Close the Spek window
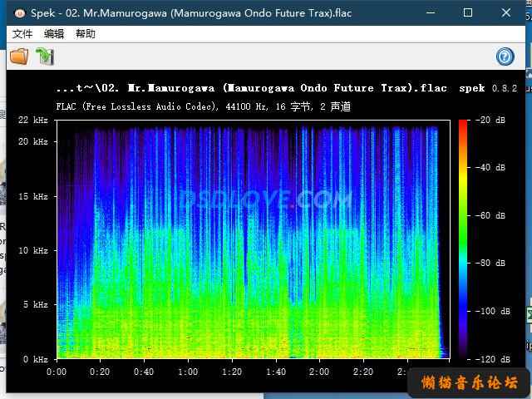This screenshot has width=532, height=399. (x=506, y=12)
